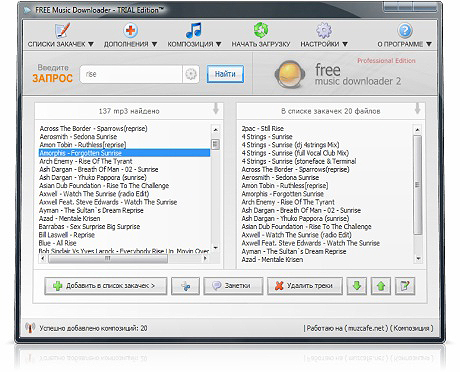This screenshot has height=372, width=460.
Task: Click scroll right arrow of found list
Action: pyautogui.click(x=205, y=258)
